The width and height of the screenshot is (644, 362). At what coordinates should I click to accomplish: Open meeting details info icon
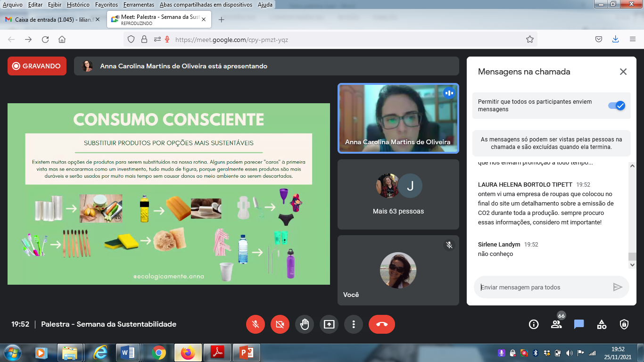point(534,324)
